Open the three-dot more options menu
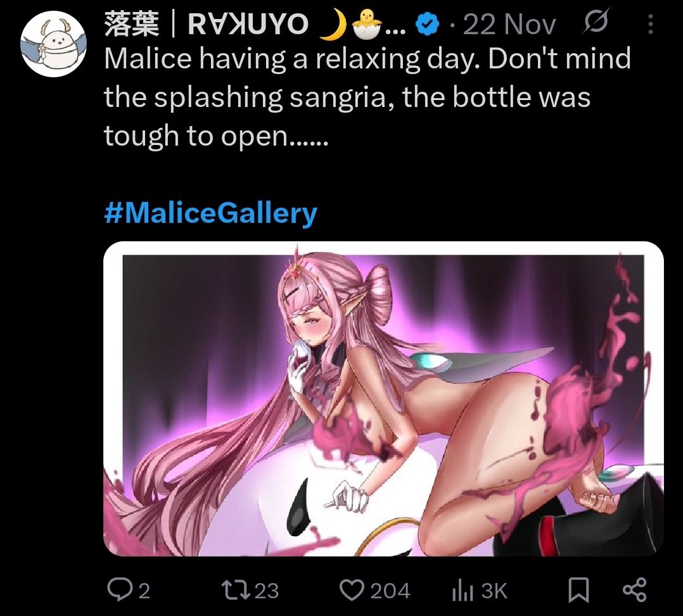The height and width of the screenshot is (616, 683). point(650,25)
